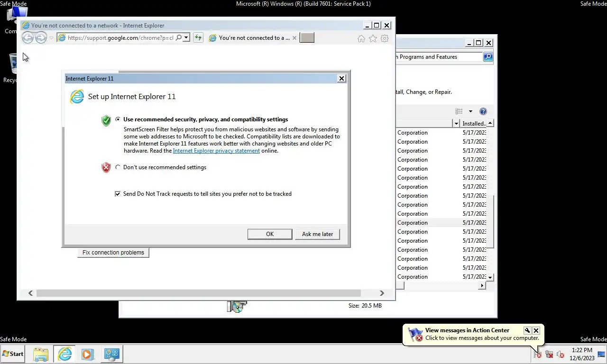Click down arrow of programs list scrollbar
This screenshot has height=364, width=607.
[490, 277]
